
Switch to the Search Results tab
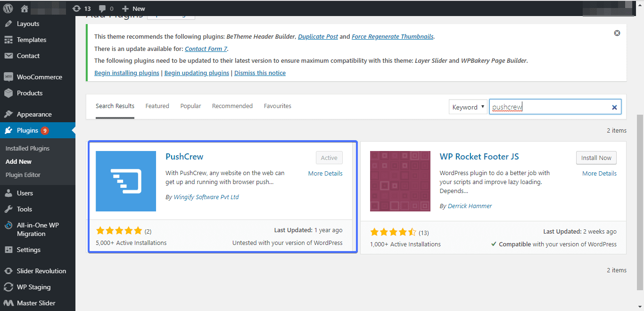click(x=115, y=106)
